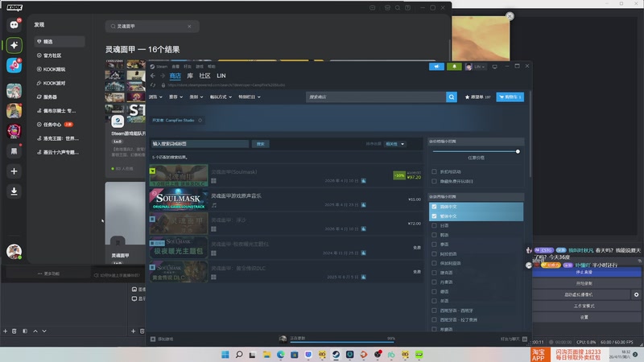Open the 愿望单 wishlist link
Viewport: 644px width, 362px height.
pos(477,97)
